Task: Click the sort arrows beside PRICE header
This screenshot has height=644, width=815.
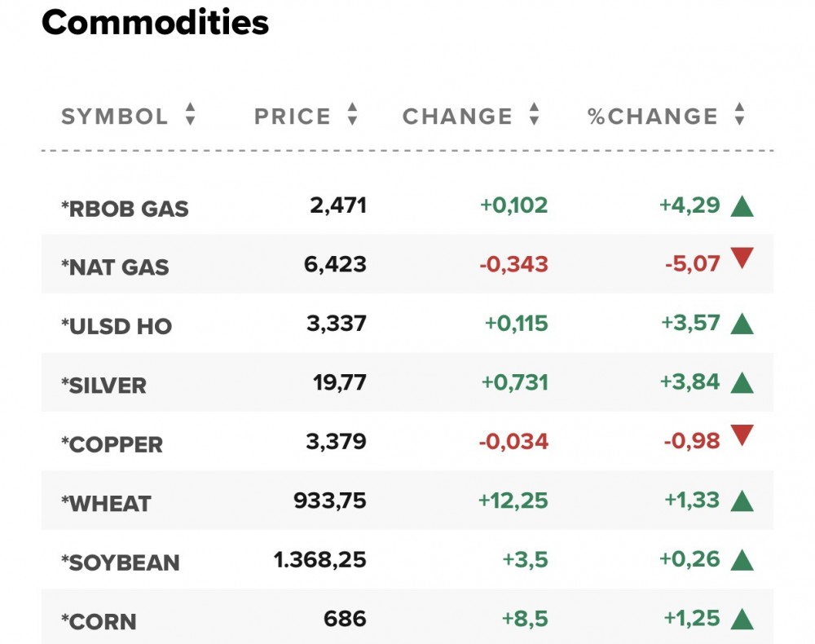Action: tap(352, 116)
